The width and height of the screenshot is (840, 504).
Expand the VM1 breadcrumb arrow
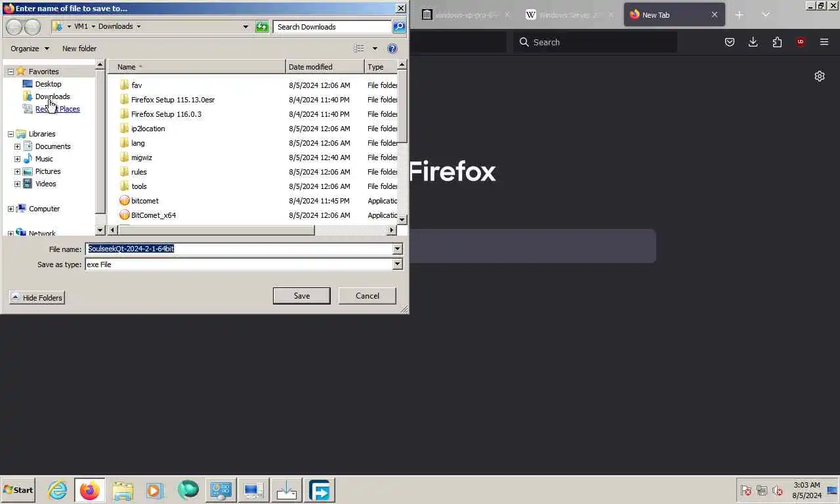93,27
